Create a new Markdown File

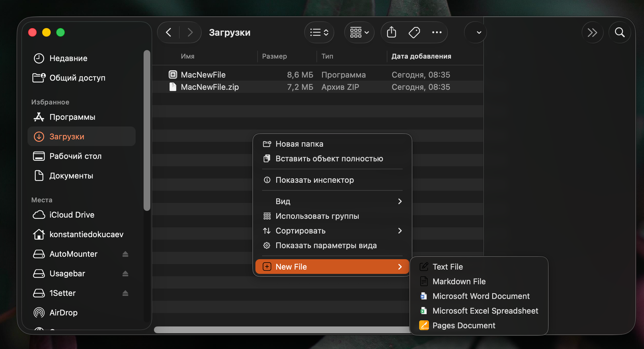tap(459, 282)
